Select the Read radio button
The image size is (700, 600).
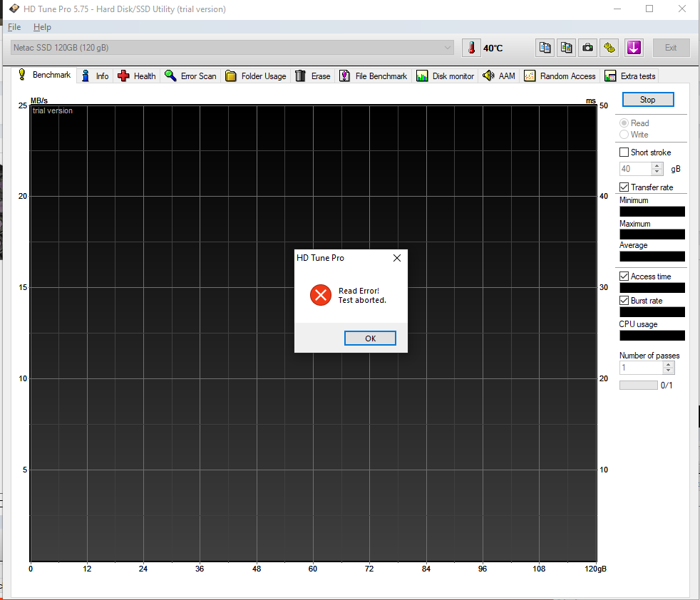click(624, 123)
